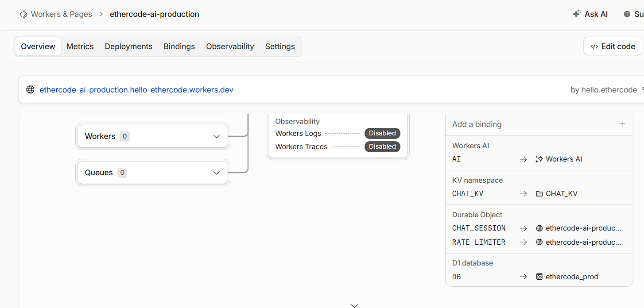Open the ethercode-ai-production.hello-ethercode.workers.dev link
The height and width of the screenshot is (308, 644).
pos(136,90)
